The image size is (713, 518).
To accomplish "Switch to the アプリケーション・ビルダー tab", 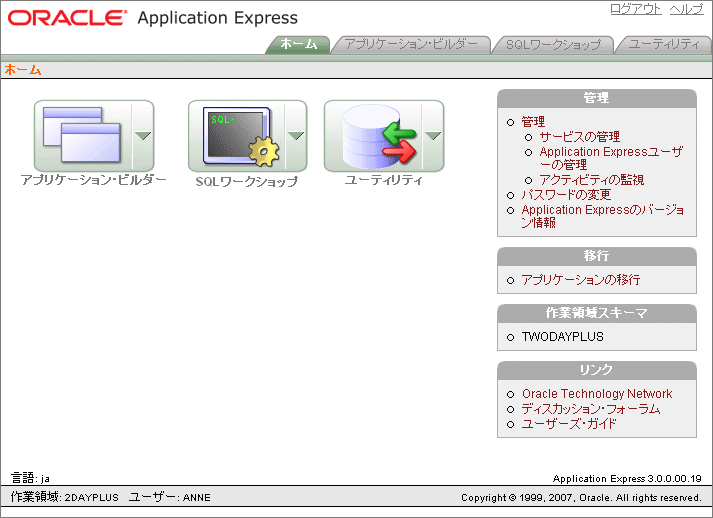I will point(411,45).
